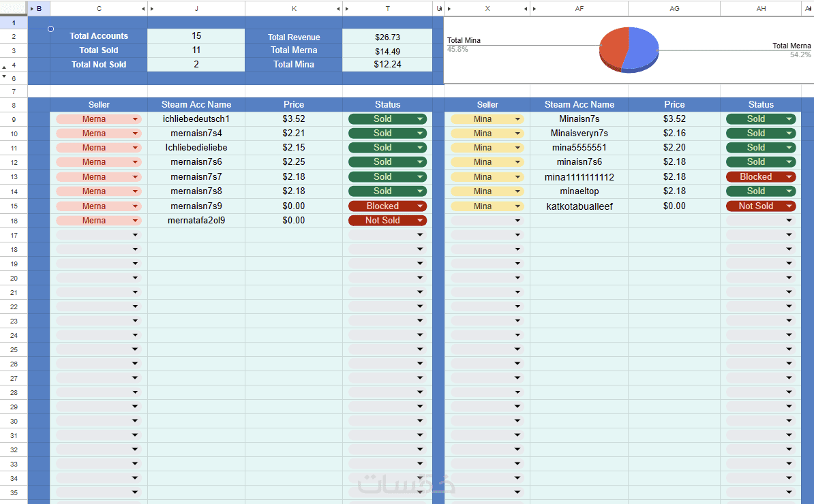Click the unhide arrow after column X
814x504 pixels.
click(x=526, y=9)
